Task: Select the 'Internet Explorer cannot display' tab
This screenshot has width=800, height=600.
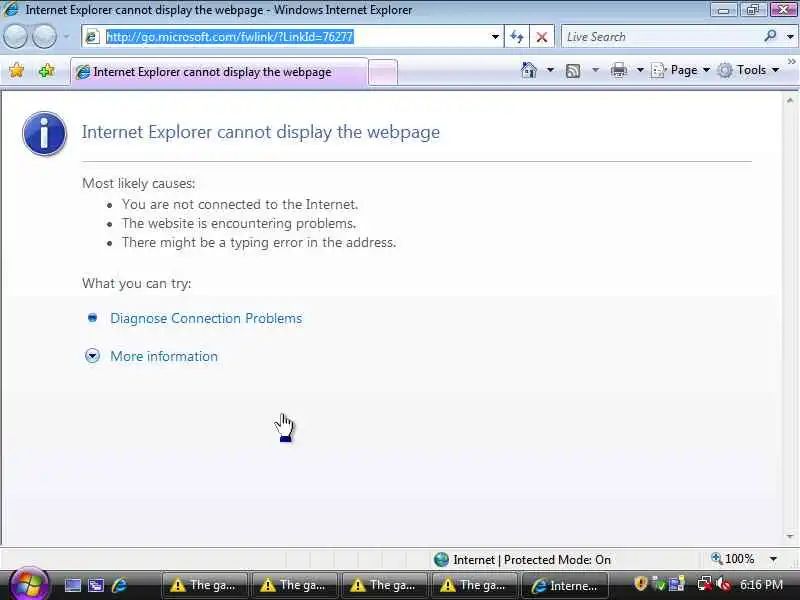Action: tap(219, 72)
